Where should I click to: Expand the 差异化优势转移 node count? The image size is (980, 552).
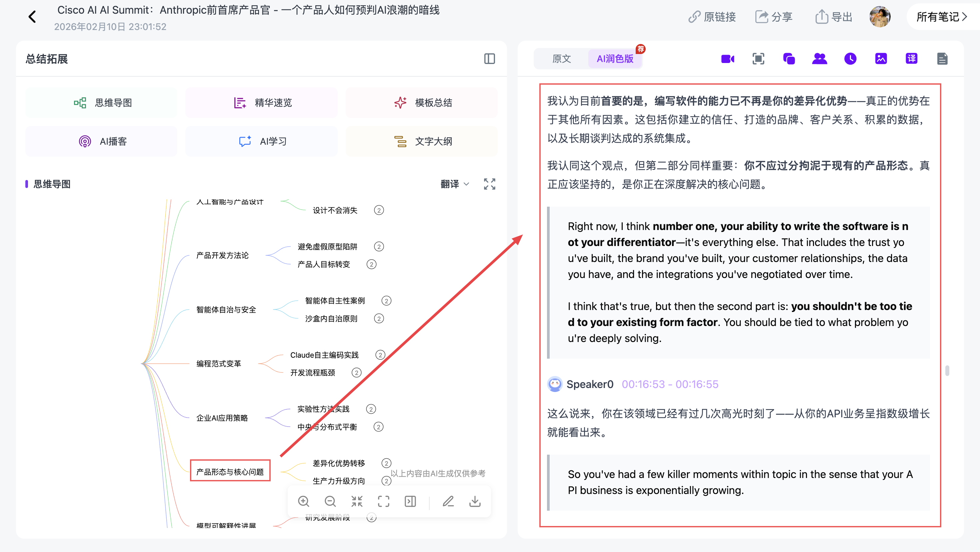point(386,463)
